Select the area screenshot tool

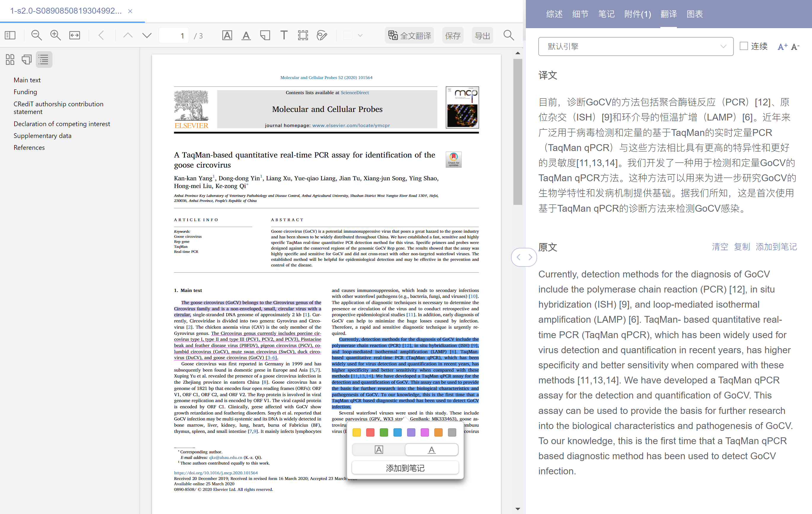tap(303, 36)
